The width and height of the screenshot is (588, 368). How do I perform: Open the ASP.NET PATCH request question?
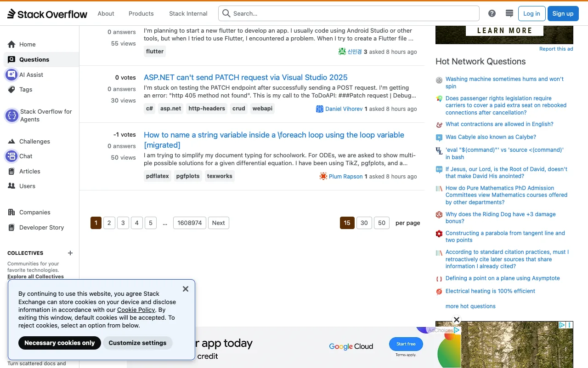pyautogui.click(x=246, y=77)
